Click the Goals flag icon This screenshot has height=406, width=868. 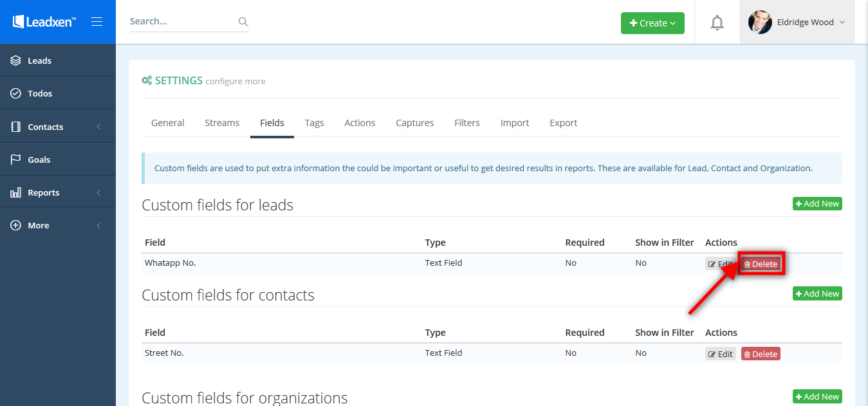tap(16, 160)
